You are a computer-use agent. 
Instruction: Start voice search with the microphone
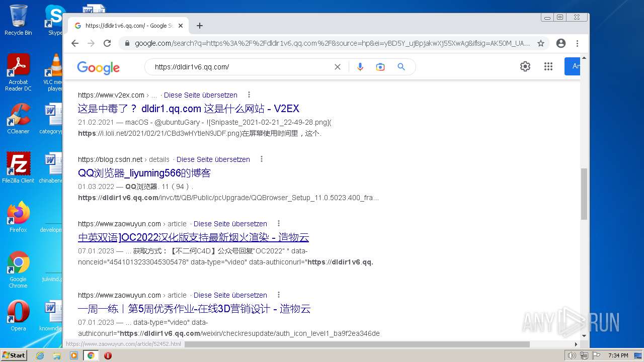pyautogui.click(x=360, y=67)
